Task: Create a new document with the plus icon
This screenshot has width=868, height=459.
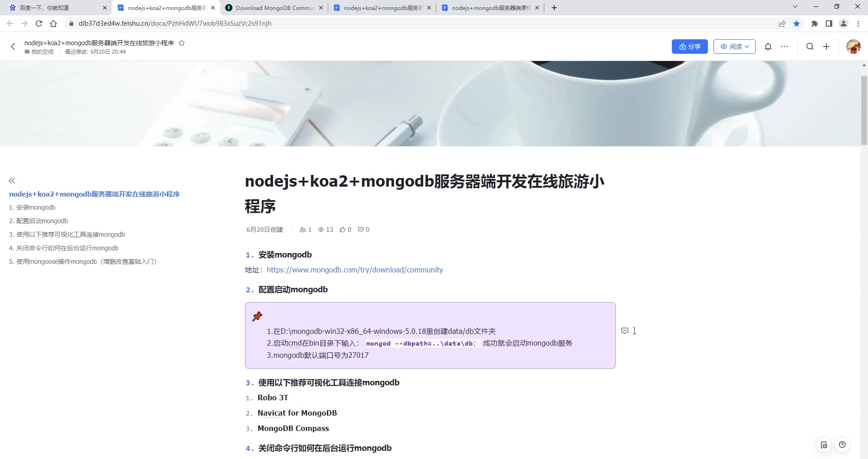Action: (x=826, y=47)
